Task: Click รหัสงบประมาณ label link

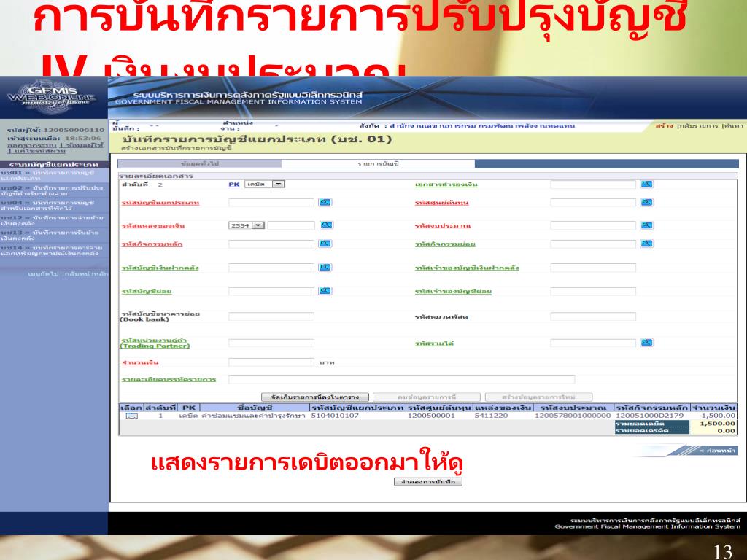Action: (x=443, y=226)
